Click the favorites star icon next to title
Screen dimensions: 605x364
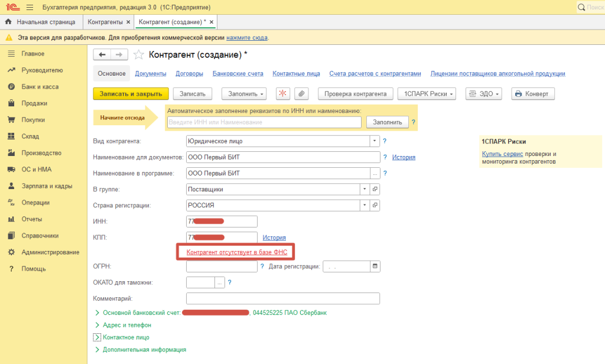point(138,55)
